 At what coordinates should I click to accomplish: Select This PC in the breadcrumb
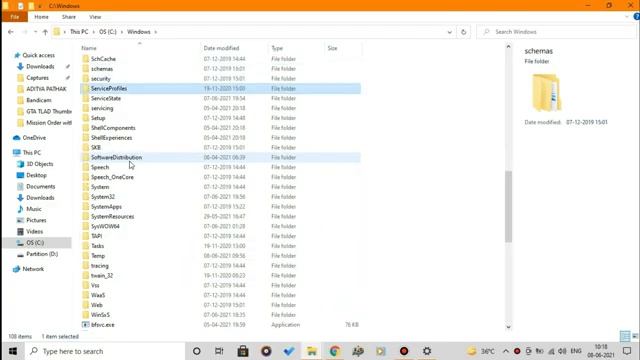coord(79,32)
